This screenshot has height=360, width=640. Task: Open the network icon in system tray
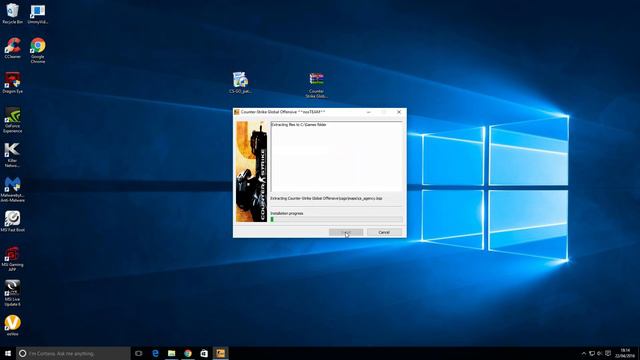pos(592,353)
